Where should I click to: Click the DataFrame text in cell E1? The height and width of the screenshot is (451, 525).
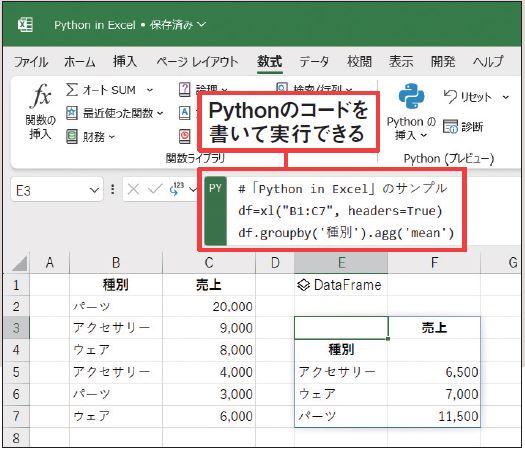pos(348,285)
